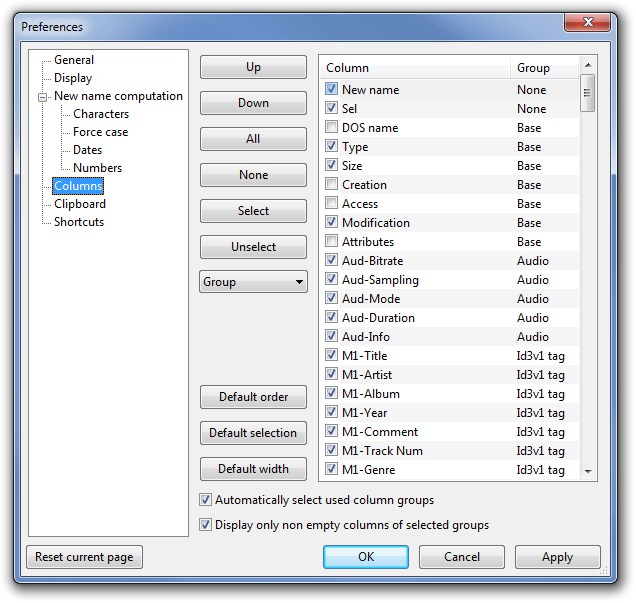Toggle the Modification column checkbox

click(331, 222)
